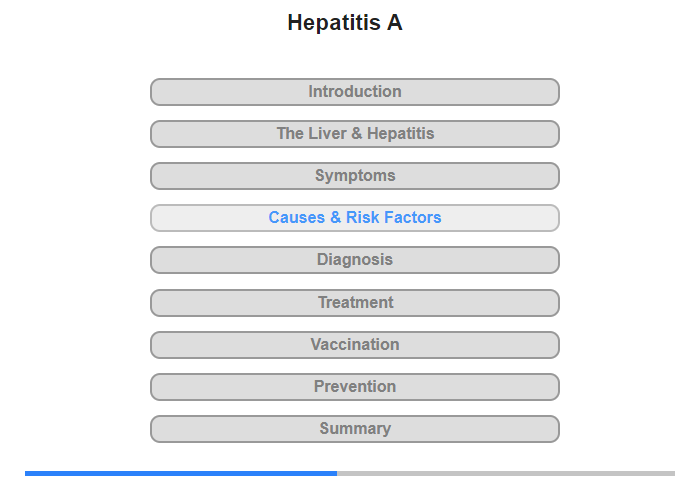Show the Symptoms topic from the list

(354, 176)
